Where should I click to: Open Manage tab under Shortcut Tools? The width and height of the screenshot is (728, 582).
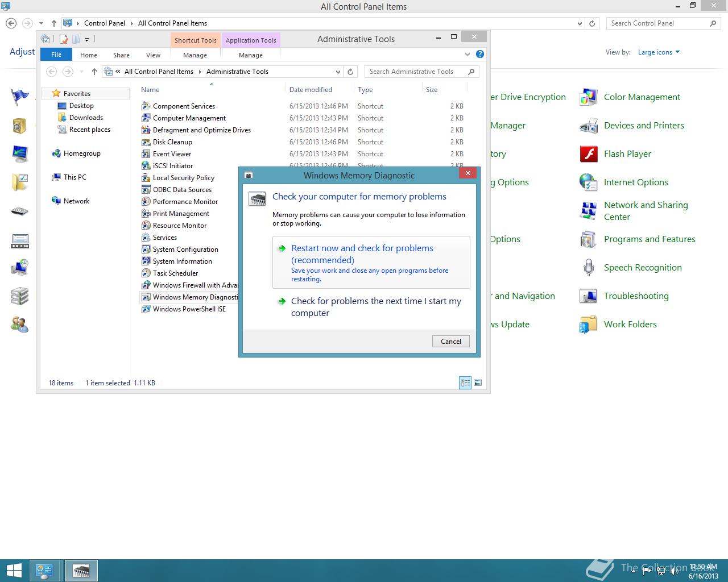pos(195,55)
